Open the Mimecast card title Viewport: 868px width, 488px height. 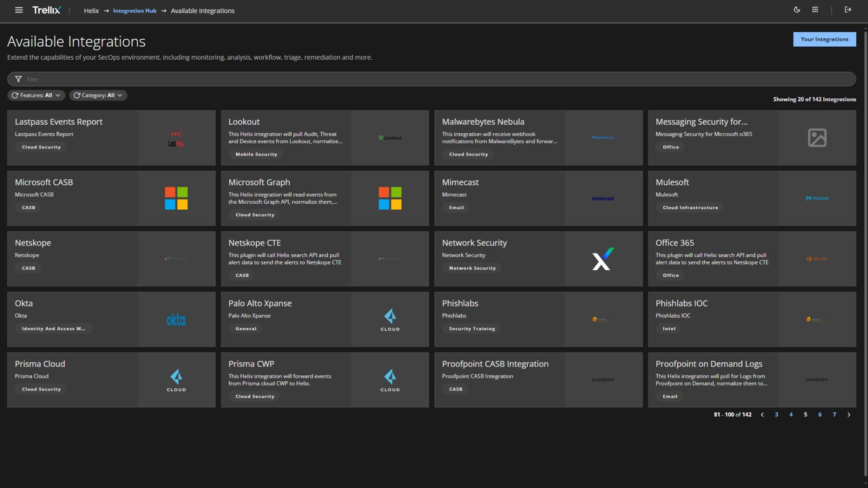pos(460,182)
